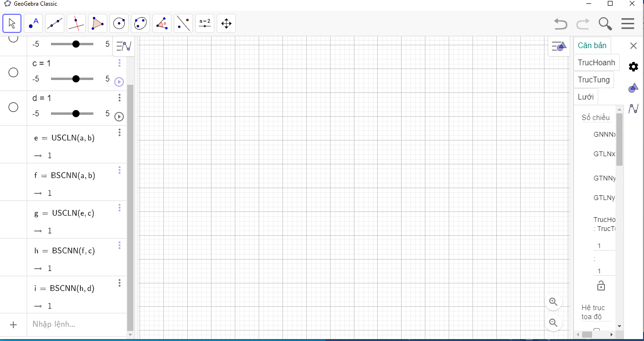This screenshot has width=644, height=341.
Task: Toggle visibility circle for slider c
Action: click(x=13, y=72)
